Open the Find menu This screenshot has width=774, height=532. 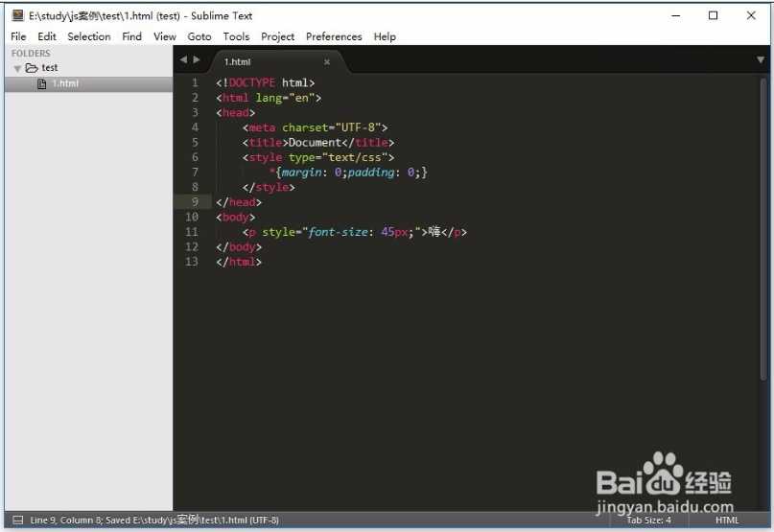pos(131,36)
